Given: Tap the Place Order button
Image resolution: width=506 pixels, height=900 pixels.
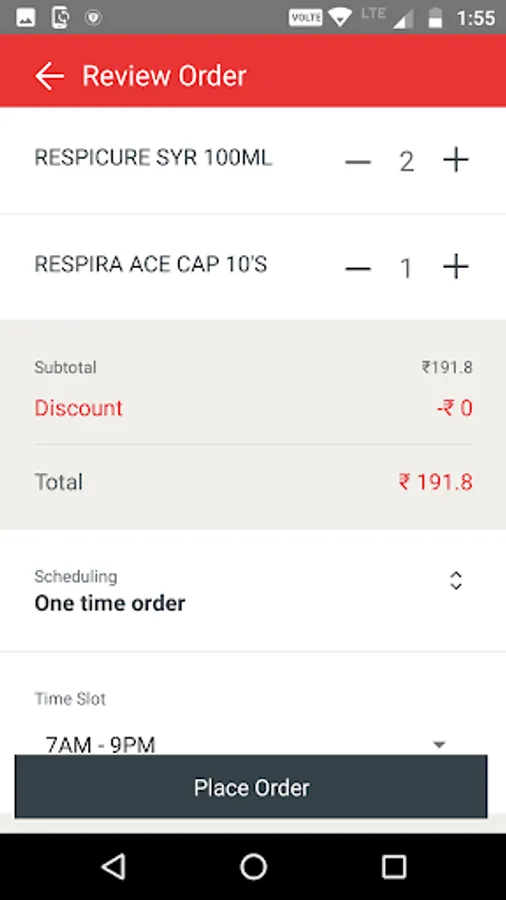Looking at the screenshot, I should click(251, 786).
